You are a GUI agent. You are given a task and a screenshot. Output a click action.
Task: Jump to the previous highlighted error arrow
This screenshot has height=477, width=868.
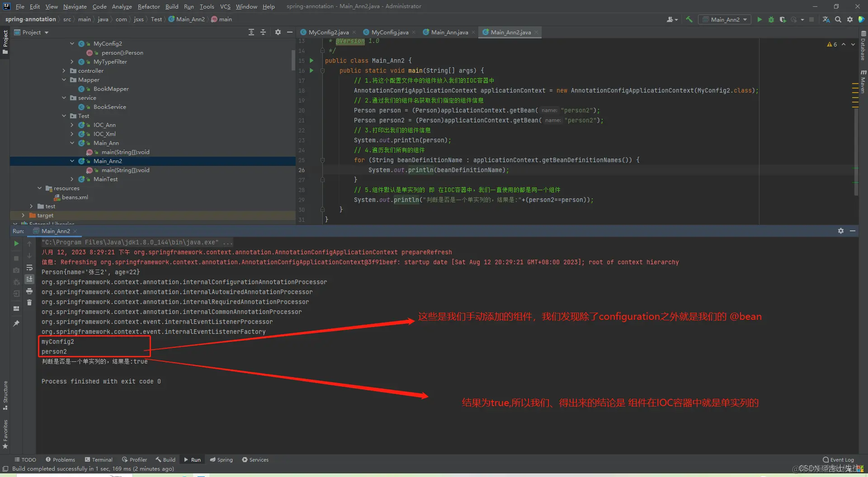pyautogui.click(x=844, y=44)
